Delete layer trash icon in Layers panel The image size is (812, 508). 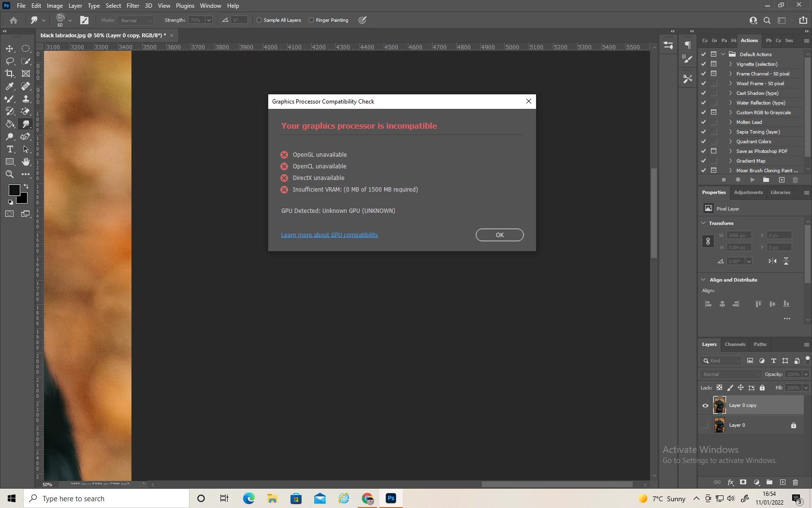coord(796,482)
